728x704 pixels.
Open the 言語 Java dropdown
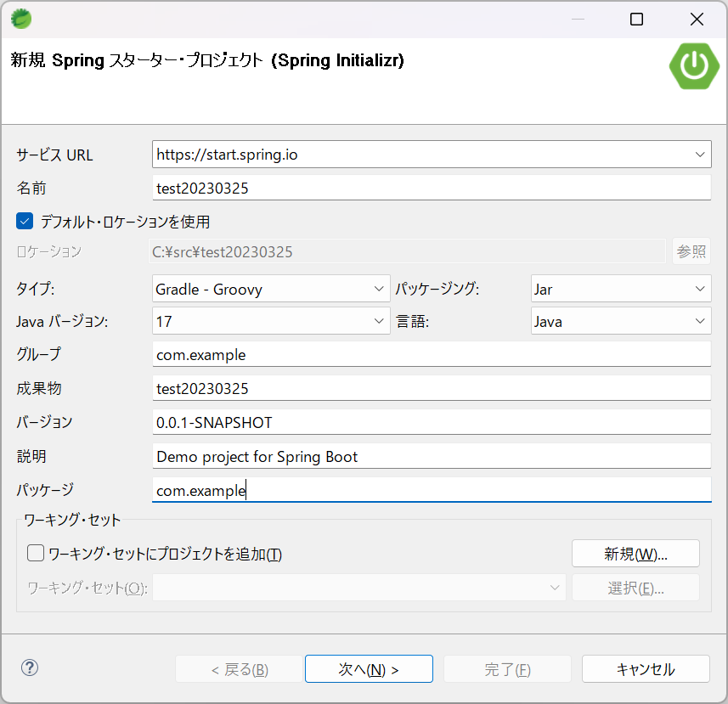pos(700,321)
